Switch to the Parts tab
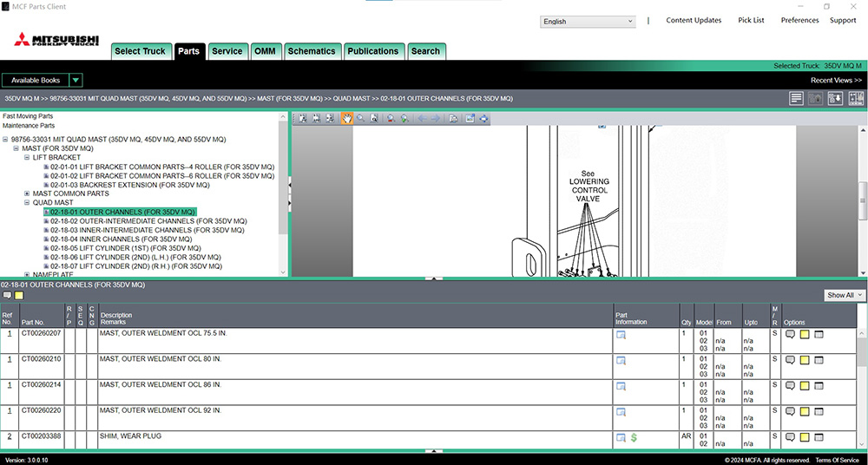This screenshot has width=868, height=465. (188, 51)
